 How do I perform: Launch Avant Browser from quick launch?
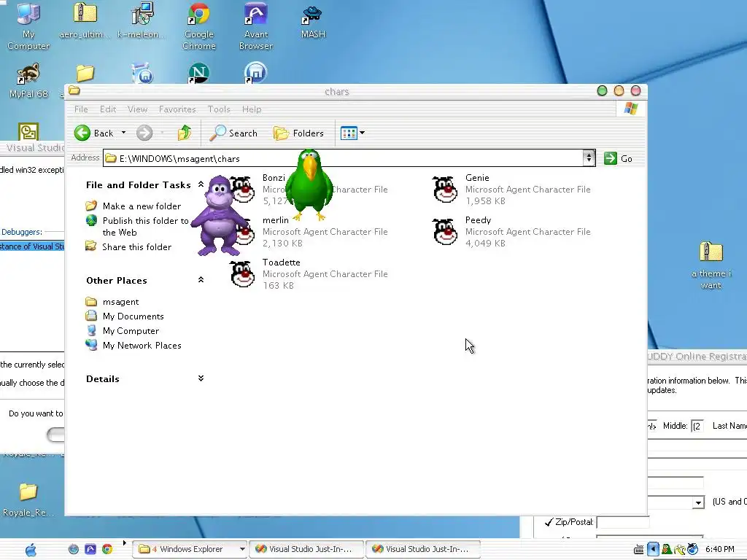[x=90, y=549]
